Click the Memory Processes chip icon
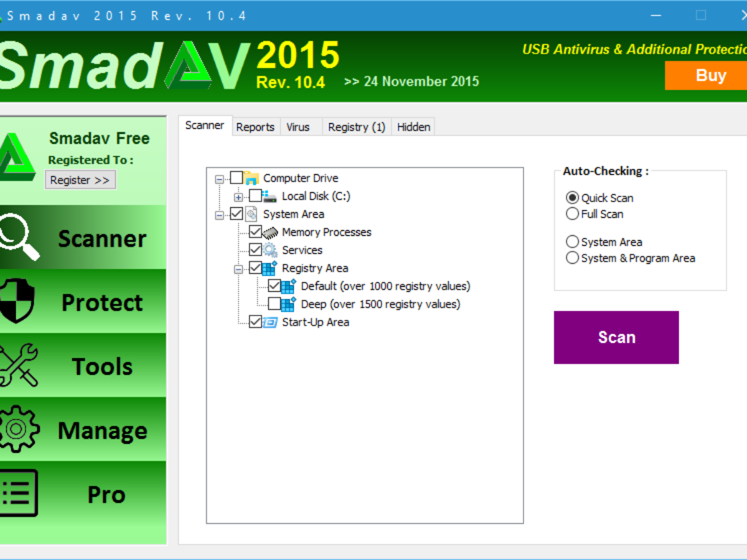This screenshot has width=747, height=560. (270, 233)
